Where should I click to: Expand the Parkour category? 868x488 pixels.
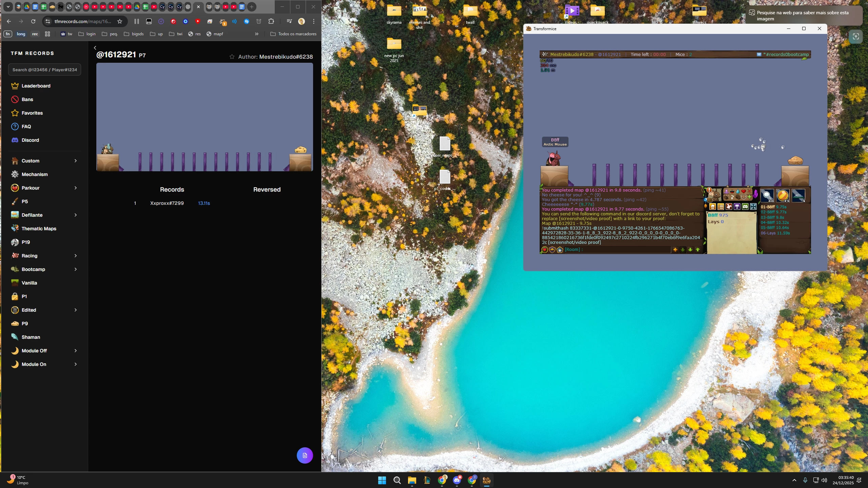pos(75,188)
